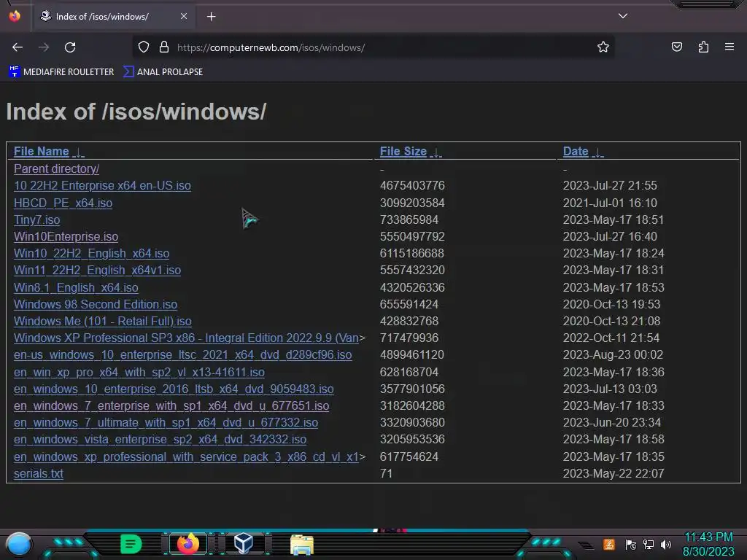The height and width of the screenshot is (560, 747).
Task: Sort descending by File Size arrow
Action: [436, 152]
